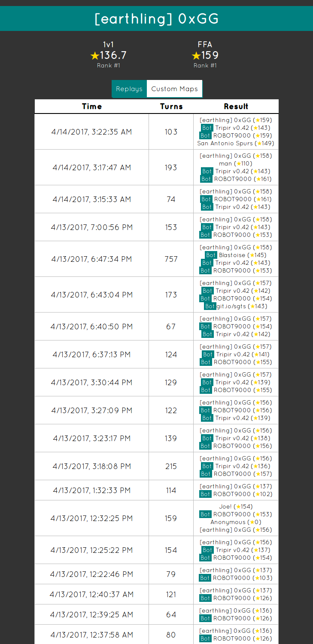The height and width of the screenshot is (644, 313).
Task: Click the gold star beside 1v1 rating 136.7
Action: [95, 56]
